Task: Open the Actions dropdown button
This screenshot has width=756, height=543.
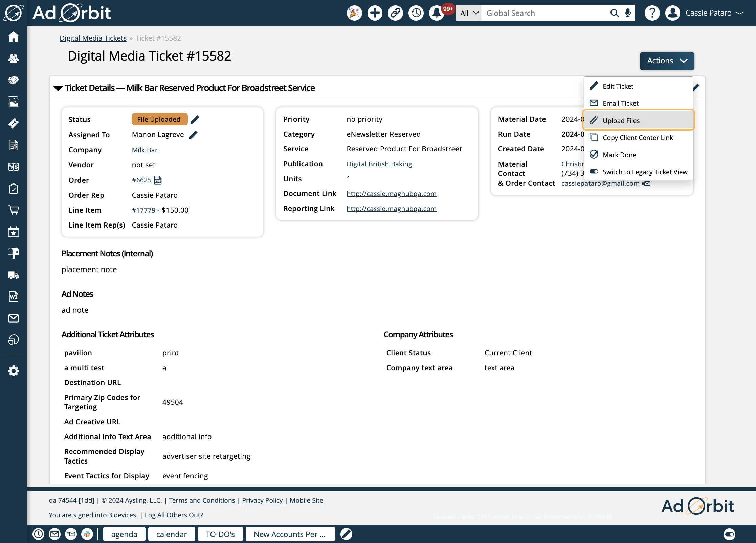Action: [x=667, y=61]
